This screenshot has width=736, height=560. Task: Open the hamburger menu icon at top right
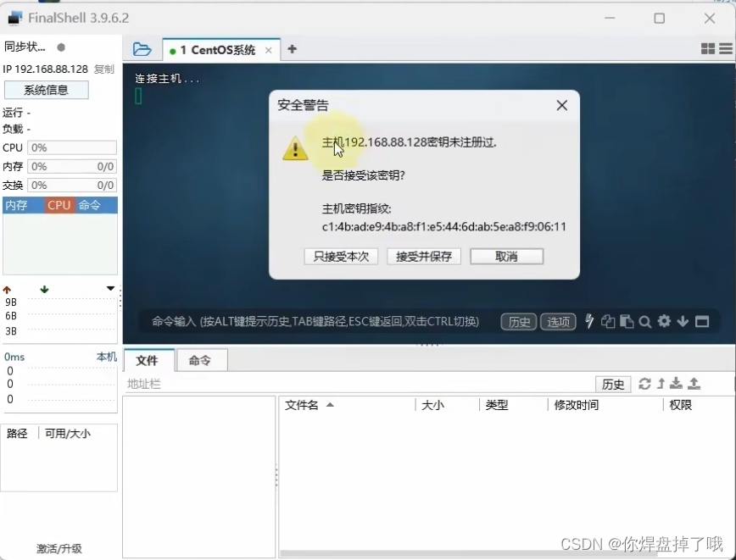click(726, 48)
